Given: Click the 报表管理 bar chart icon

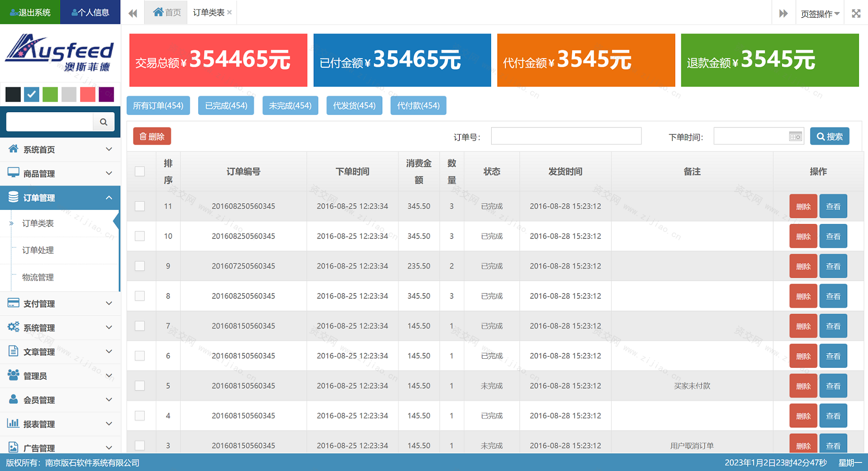Looking at the screenshot, I should [13, 423].
